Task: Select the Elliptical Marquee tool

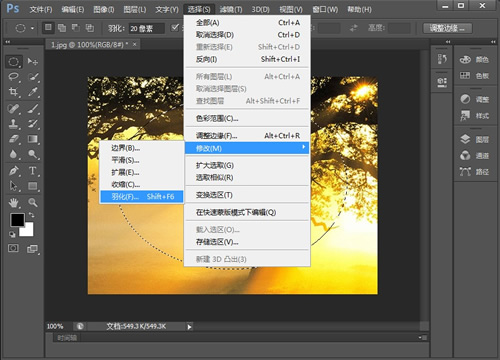Action: click(x=14, y=62)
